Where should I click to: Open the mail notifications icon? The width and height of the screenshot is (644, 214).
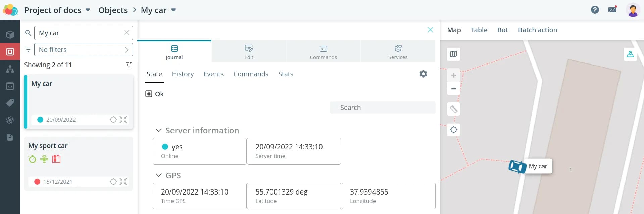[x=612, y=10]
